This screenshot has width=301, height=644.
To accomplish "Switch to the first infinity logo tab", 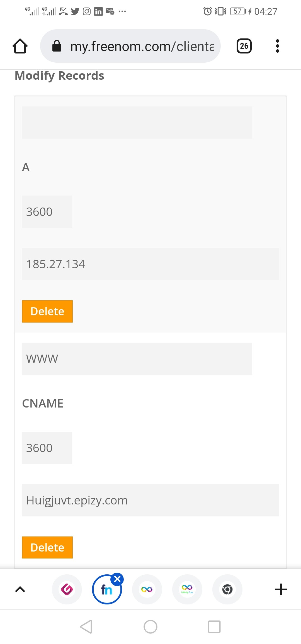I will (x=147, y=589).
